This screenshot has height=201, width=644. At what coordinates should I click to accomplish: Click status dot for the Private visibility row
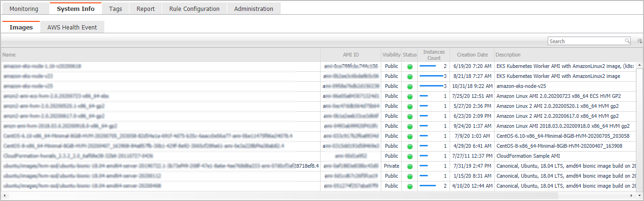(410, 166)
